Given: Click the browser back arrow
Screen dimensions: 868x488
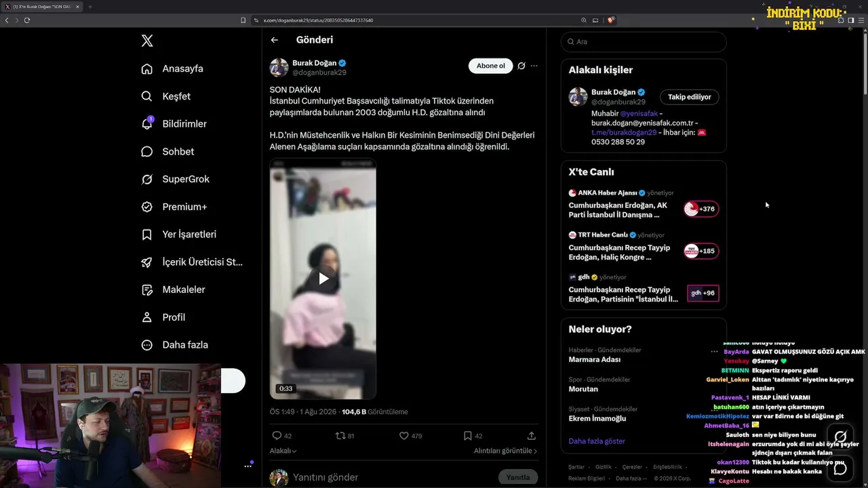Looking at the screenshot, I should [7, 20].
